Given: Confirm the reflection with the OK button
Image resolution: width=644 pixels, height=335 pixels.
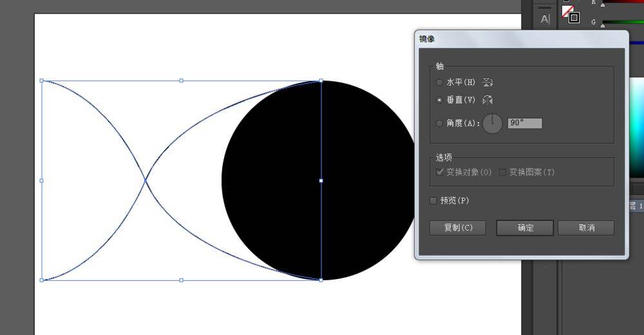Looking at the screenshot, I should [525, 228].
